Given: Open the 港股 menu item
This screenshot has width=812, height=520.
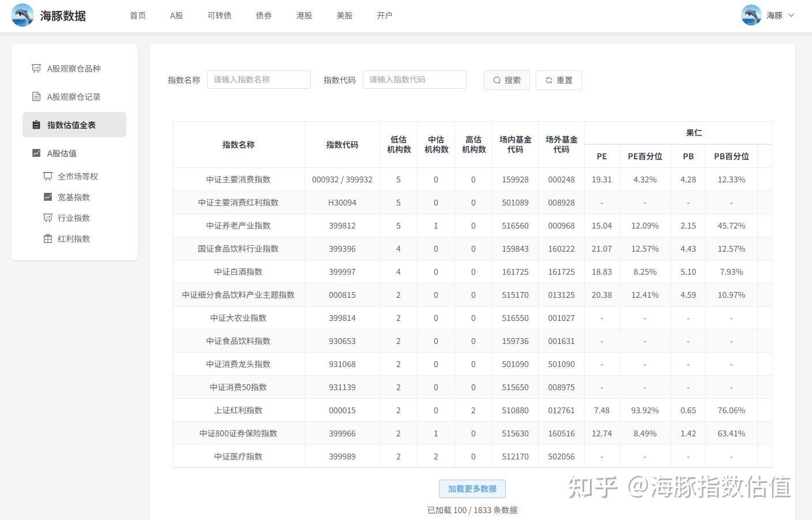Looking at the screenshot, I should click(x=304, y=16).
